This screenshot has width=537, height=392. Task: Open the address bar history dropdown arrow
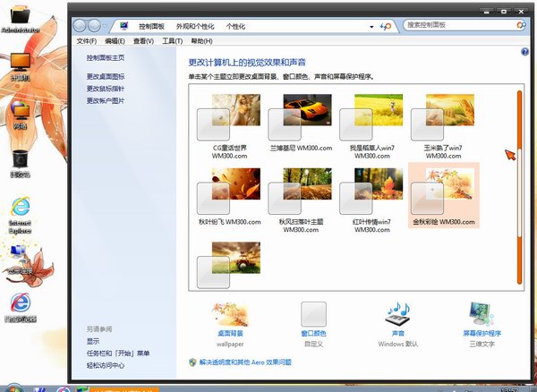click(x=373, y=27)
